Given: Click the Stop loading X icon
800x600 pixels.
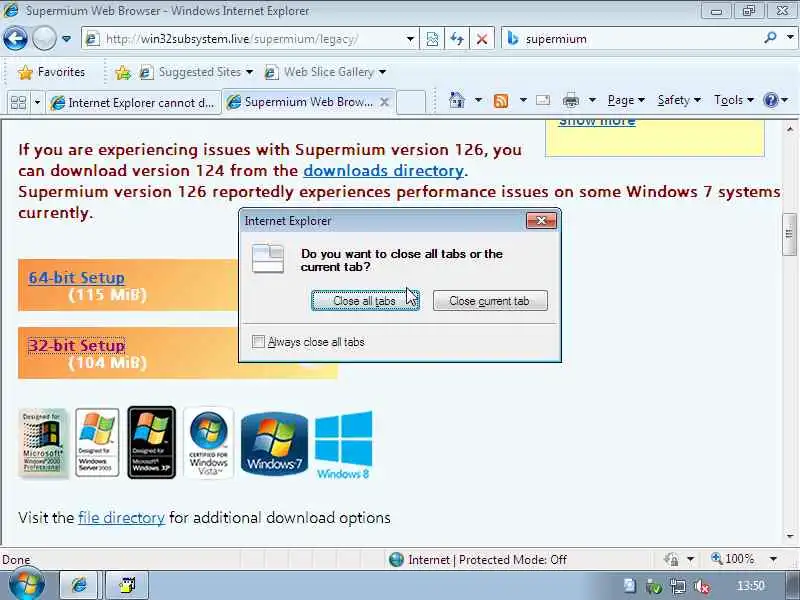Looking at the screenshot, I should (x=481, y=39).
